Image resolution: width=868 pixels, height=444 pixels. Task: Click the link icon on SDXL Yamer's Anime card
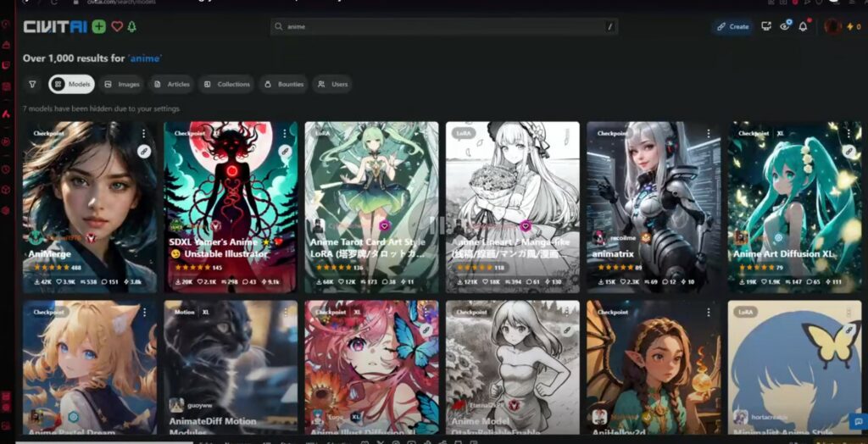[285, 151]
